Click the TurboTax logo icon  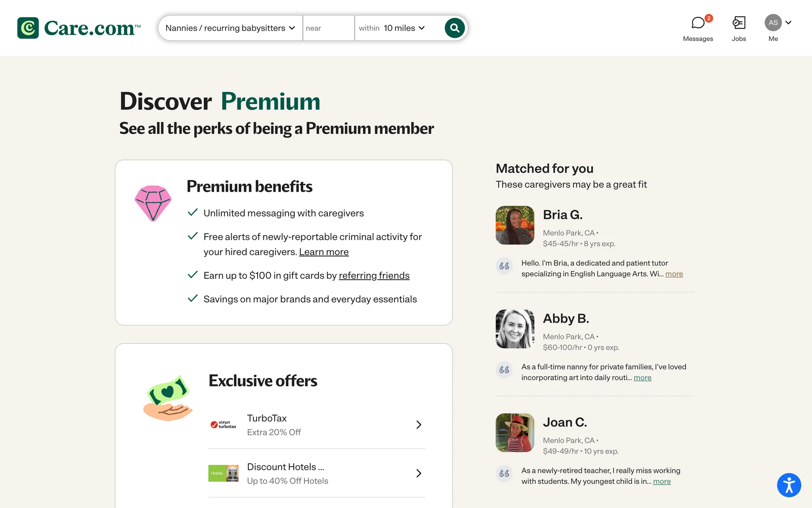coord(223,425)
